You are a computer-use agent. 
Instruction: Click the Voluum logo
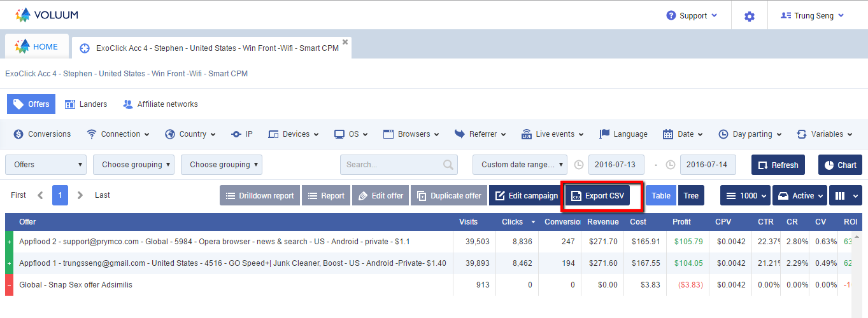(46, 15)
